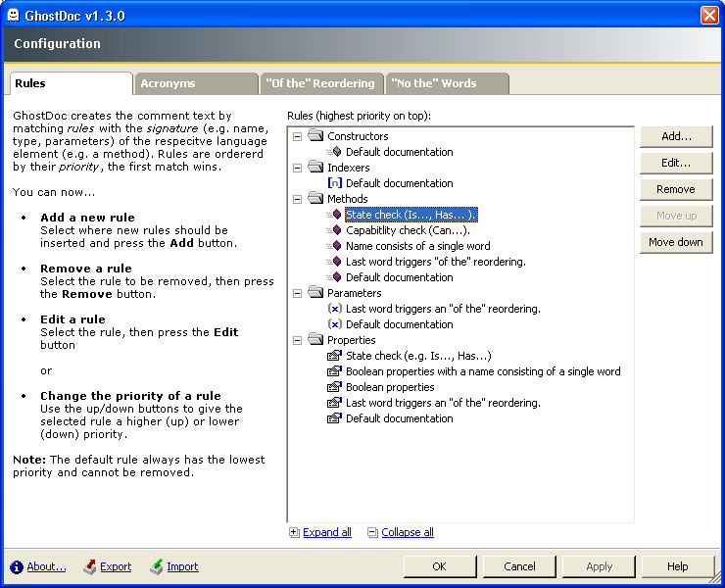Viewport: 725px width, 588px height.
Task: Collapse the Parameters tree node
Action: [297, 293]
